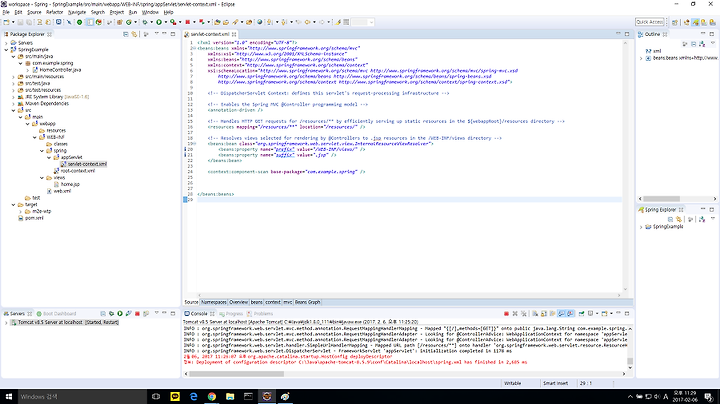The width and height of the screenshot is (720, 404).
Task: Expand SpringExample in Spring Explorer
Action: [641, 227]
